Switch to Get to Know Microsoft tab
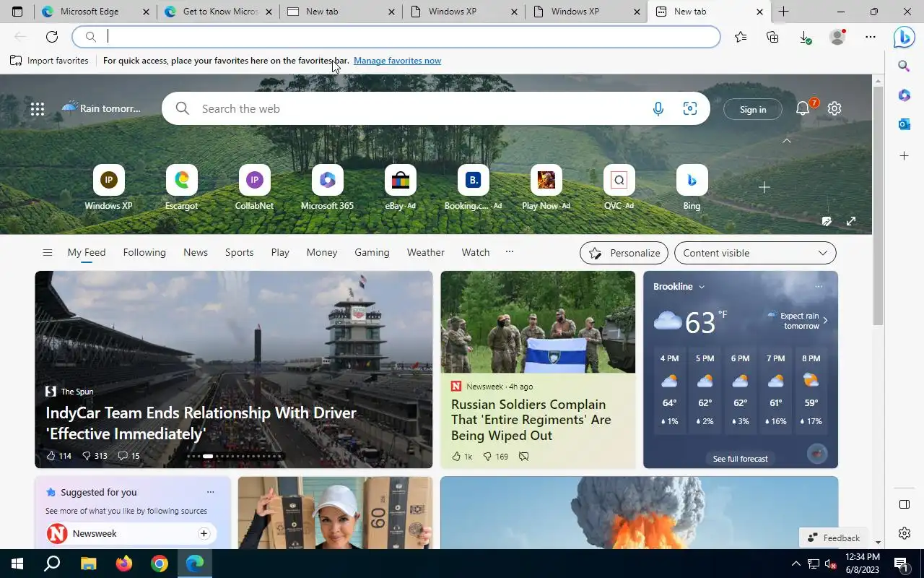The image size is (924, 578). coord(219,12)
